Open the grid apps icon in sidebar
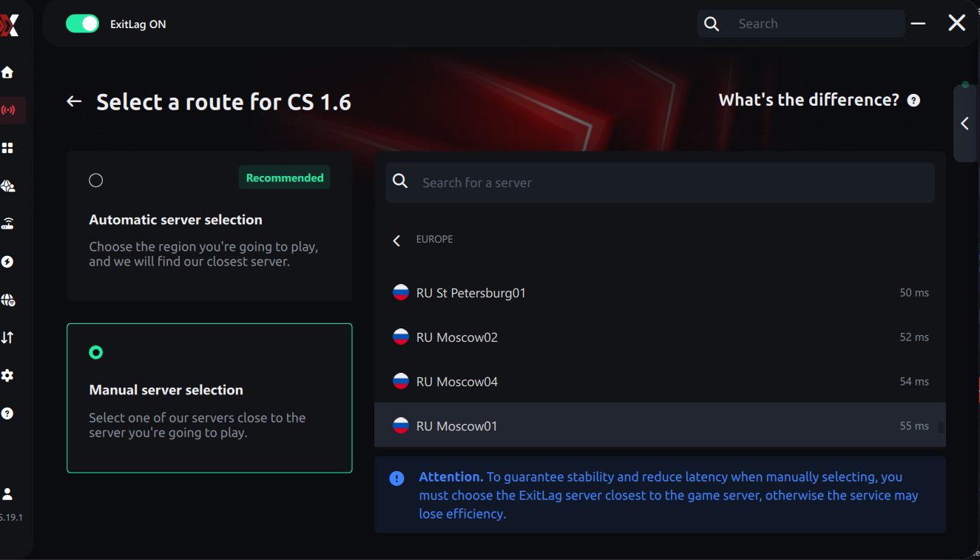The width and height of the screenshot is (980, 560). point(7,148)
